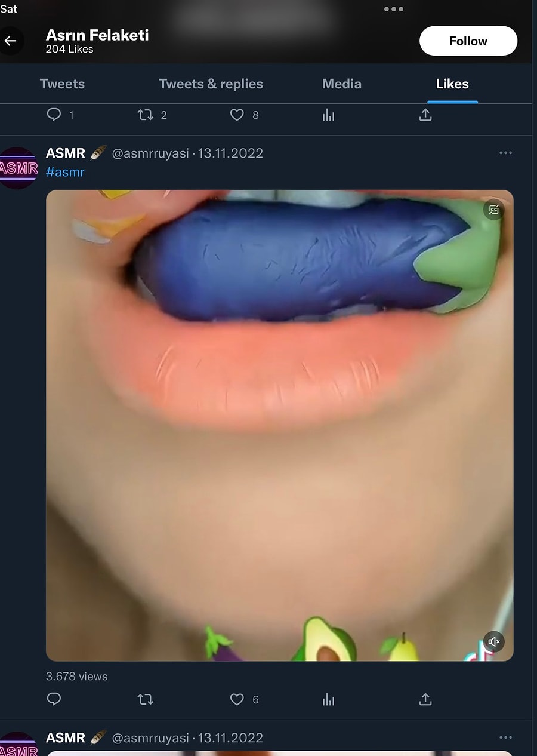Share the top partially visible tweet
Viewport: 537px width, 756px height.
click(x=425, y=115)
